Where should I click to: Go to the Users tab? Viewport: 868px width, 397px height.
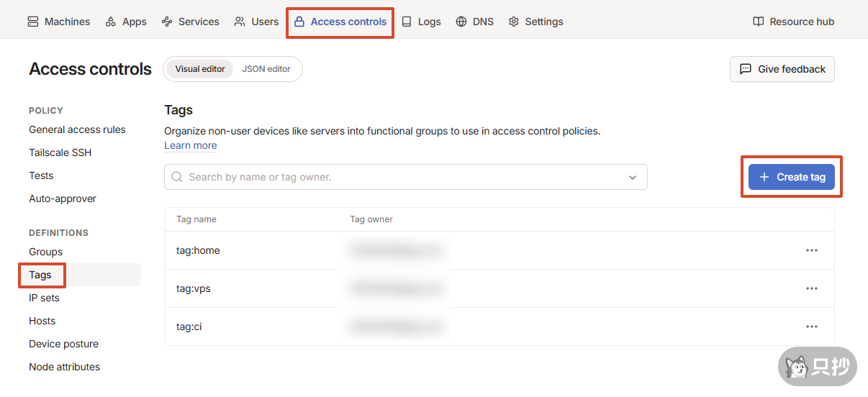[256, 22]
